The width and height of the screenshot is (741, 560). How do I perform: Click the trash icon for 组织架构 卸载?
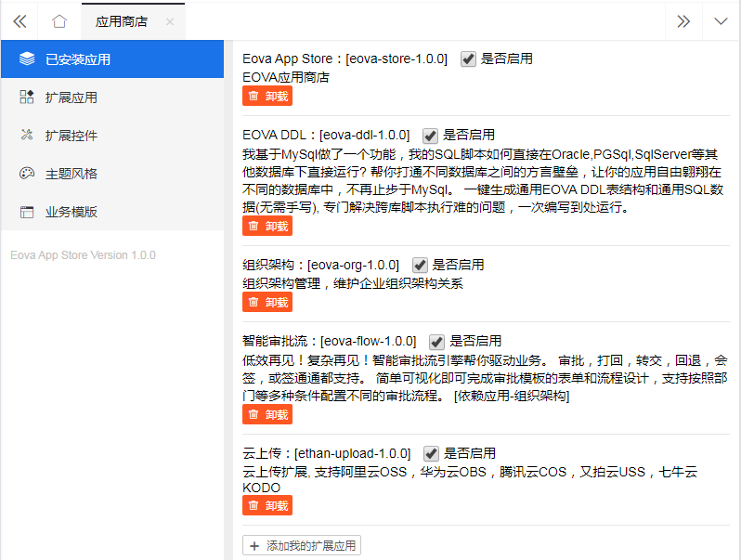[253, 302]
